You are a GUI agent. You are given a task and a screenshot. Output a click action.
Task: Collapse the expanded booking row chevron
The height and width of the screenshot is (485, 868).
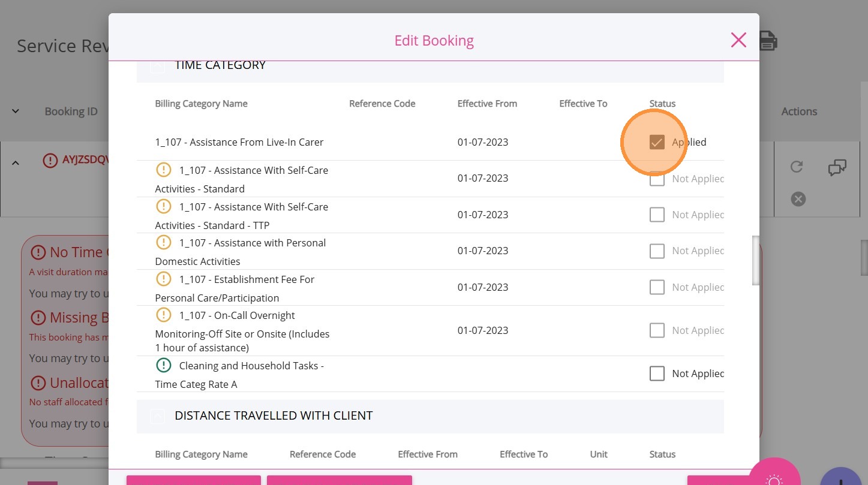tap(16, 162)
